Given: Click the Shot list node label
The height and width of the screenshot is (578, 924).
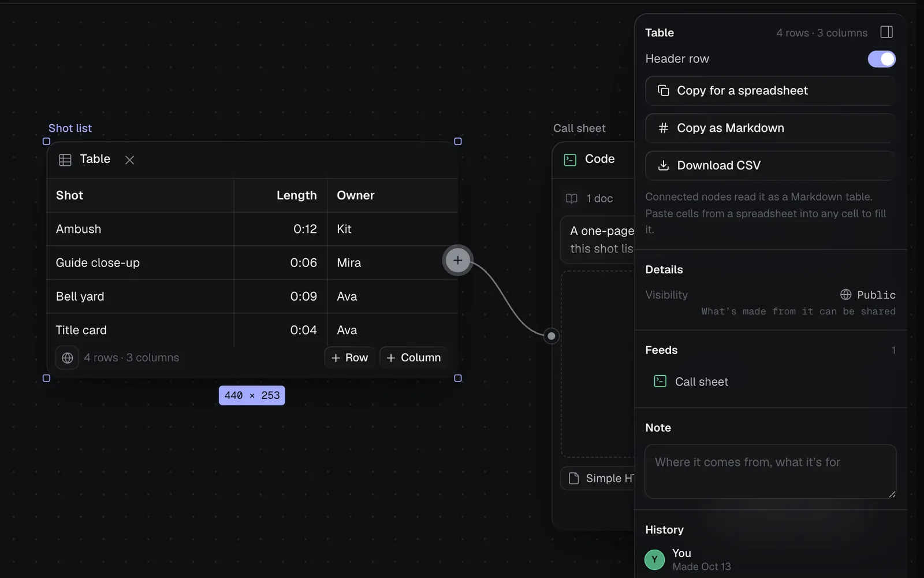Looking at the screenshot, I should click(x=70, y=128).
